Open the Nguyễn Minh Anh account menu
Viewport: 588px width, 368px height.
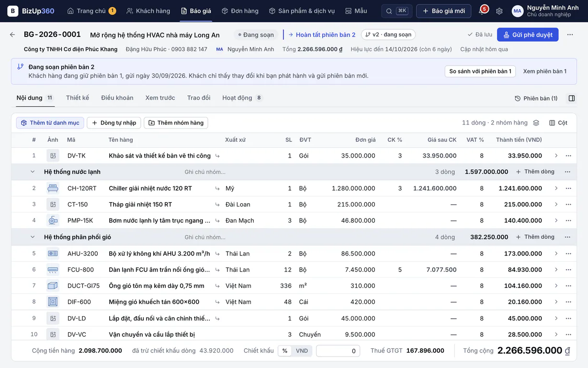click(544, 11)
